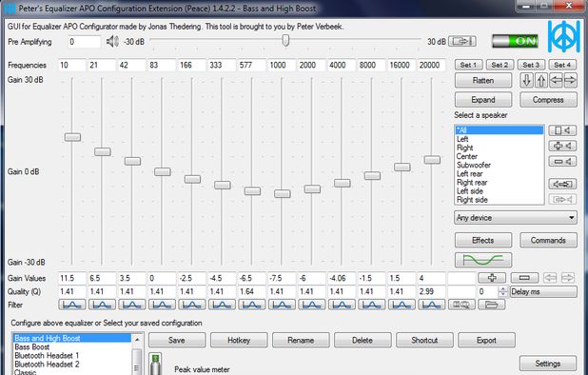The height and width of the screenshot is (375, 588).
Task: Click the 2.99 quality value field
Action: pyautogui.click(x=432, y=291)
